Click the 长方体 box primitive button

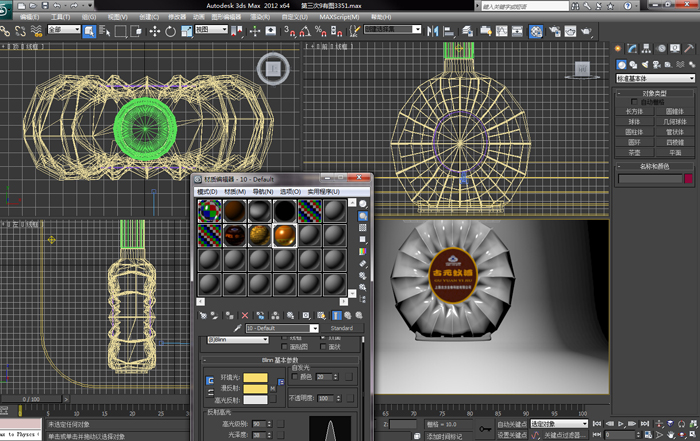634,111
